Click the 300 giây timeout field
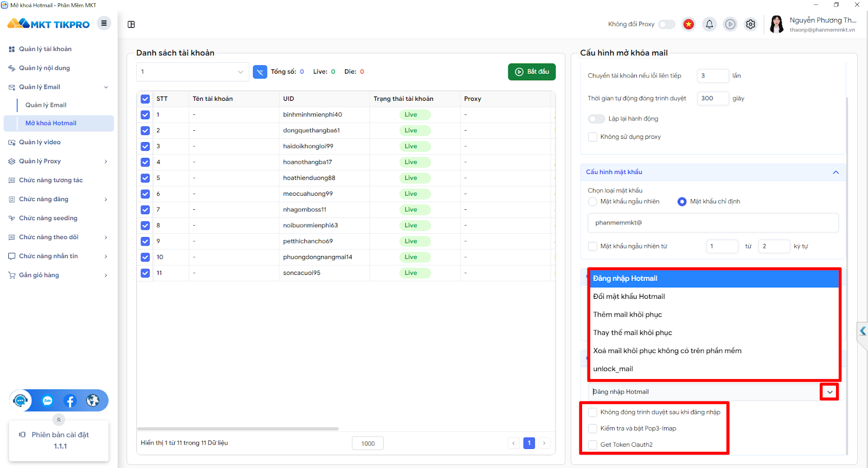The image size is (868, 468). tap(713, 98)
